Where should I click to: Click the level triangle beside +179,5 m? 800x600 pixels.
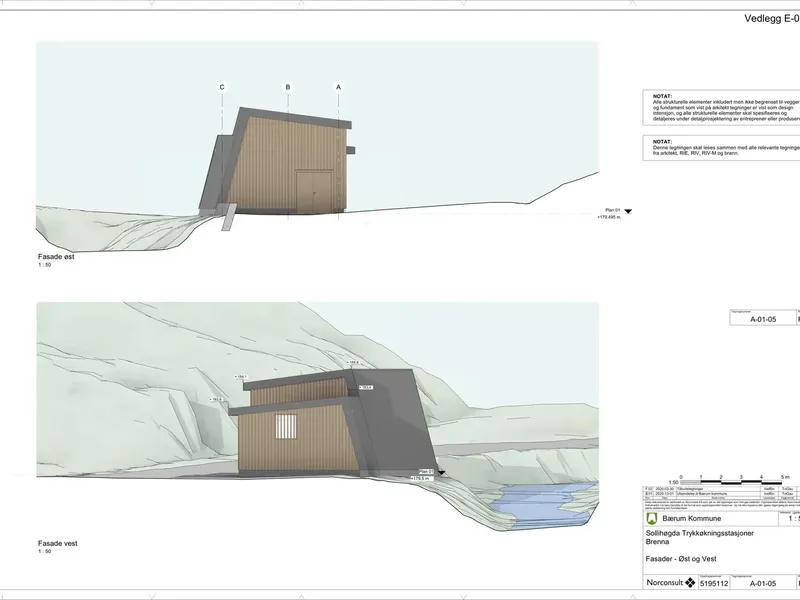point(441,473)
